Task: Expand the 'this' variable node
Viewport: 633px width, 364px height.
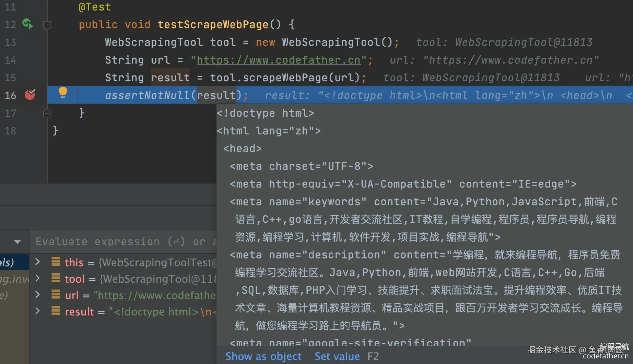Action: pyautogui.click(x=38, y=262)
